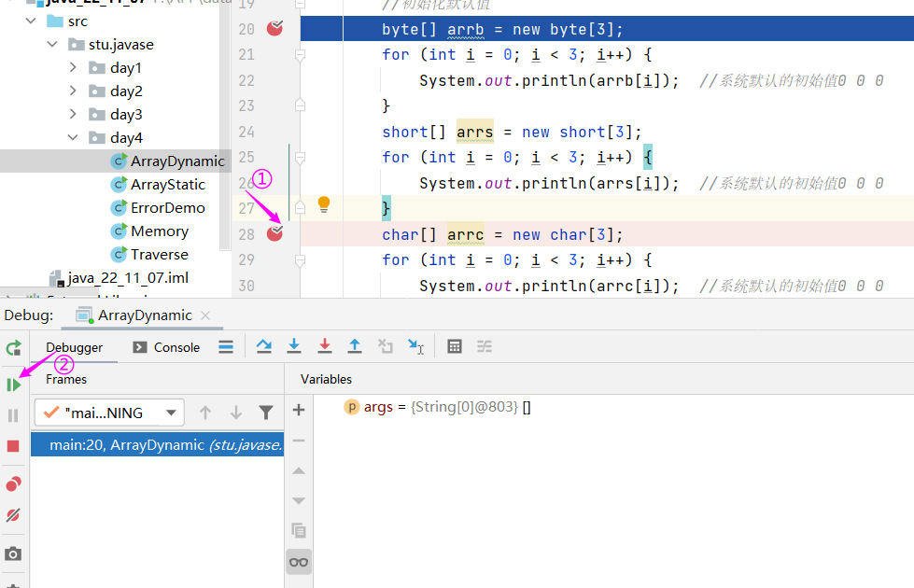Collapse the stu.javase package
914x588 pixels.
click(52, 44)
